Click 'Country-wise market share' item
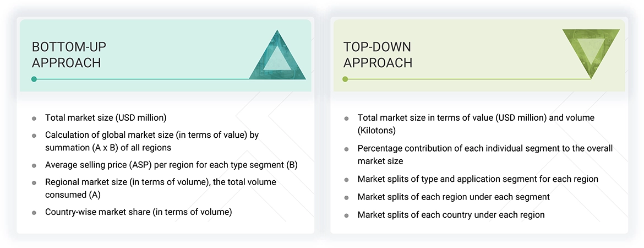Screen dimensions: 644x248 tap(138, 212)
